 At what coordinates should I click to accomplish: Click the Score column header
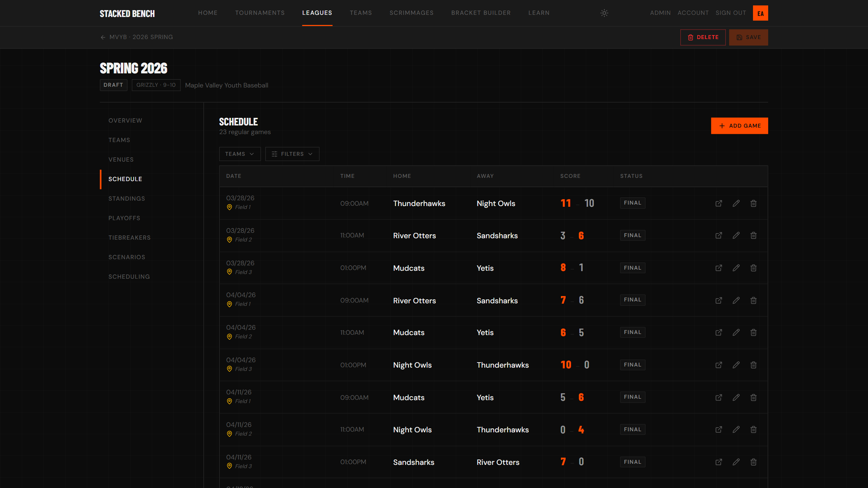click(570, 176)
